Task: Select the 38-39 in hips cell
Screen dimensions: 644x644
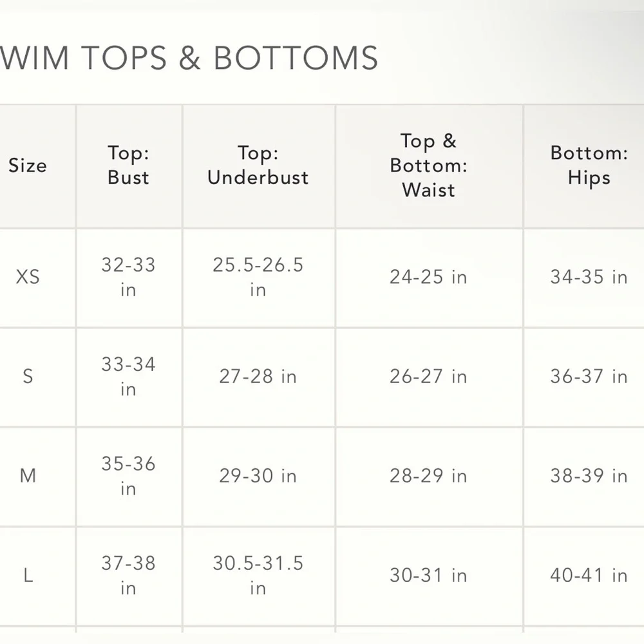Action: click(589, 476)
